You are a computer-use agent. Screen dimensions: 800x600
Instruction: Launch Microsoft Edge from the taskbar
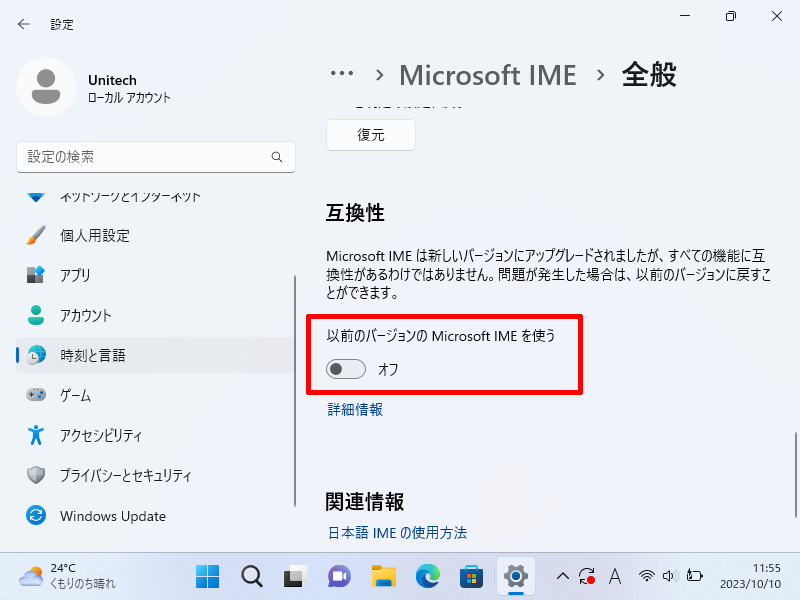[428, 577]
